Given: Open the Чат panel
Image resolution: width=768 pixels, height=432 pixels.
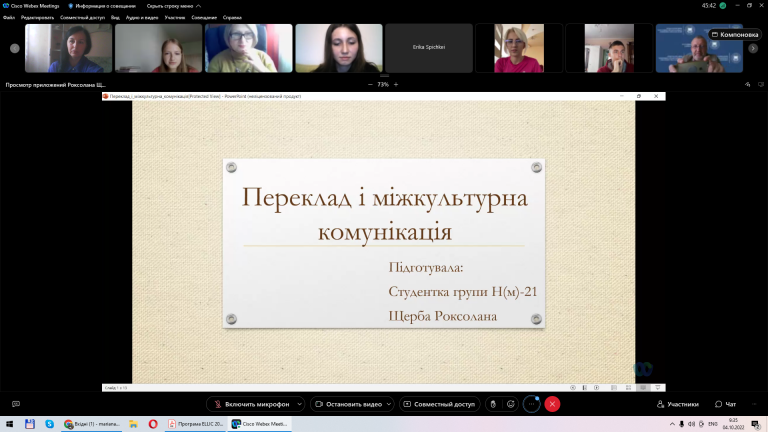Looking at the screenshot, I should coord(725,404).
